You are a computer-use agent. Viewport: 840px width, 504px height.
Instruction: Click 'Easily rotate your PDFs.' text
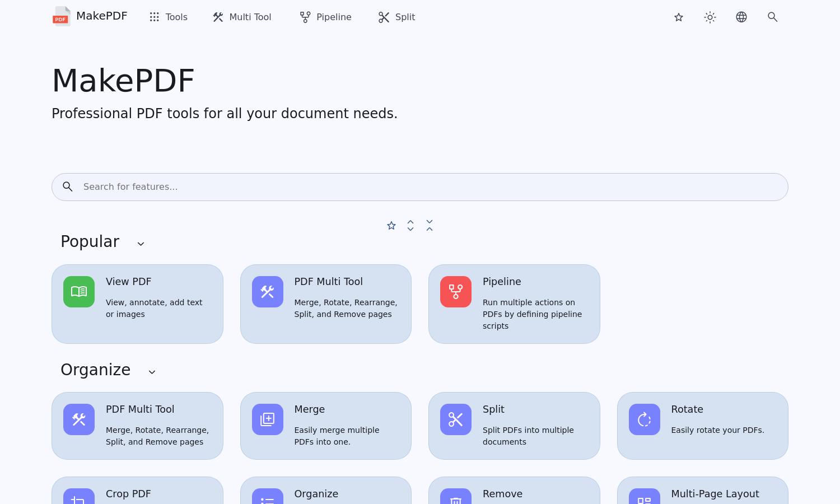pyautogui.click(x=717, y=430)
